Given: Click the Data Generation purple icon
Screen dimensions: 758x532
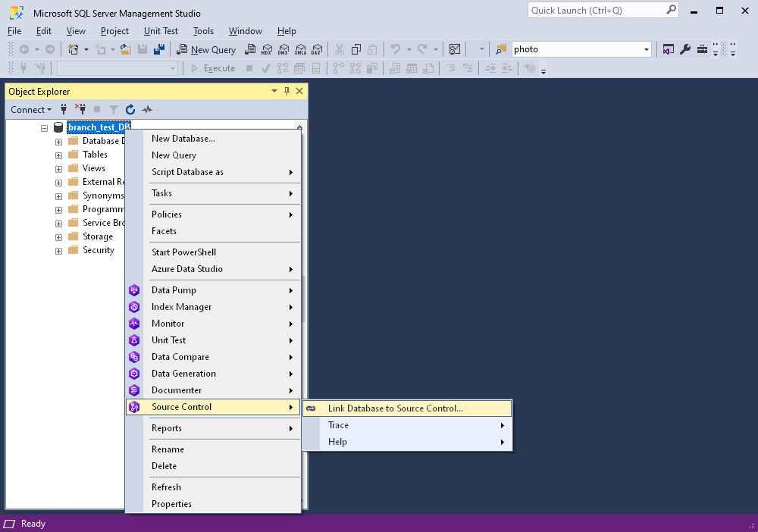Looking at the screenshot, I should (134, 374).
